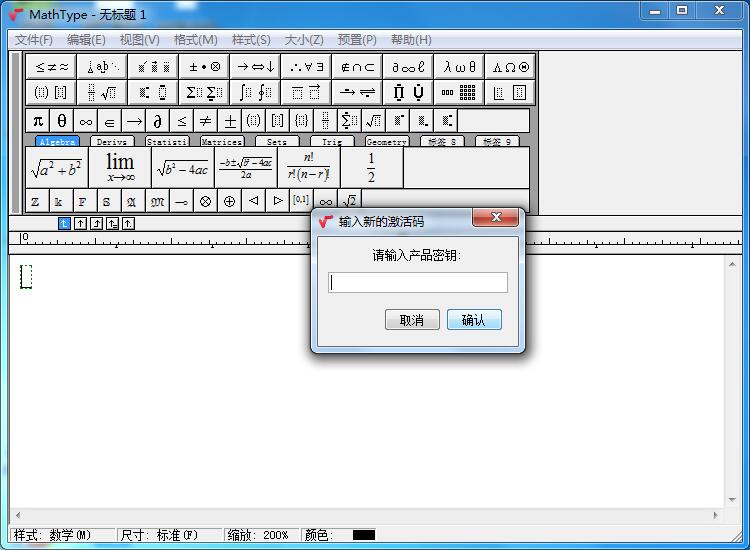Viewport: 750px width, 550px height.
Task: Open the relational symbols palette (≤≠≈)
Action: pyautogui.click(x=52, y=67)
